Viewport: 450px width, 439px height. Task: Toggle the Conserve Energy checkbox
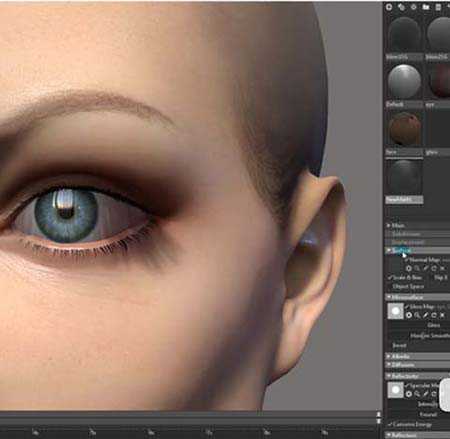point(390,424)
